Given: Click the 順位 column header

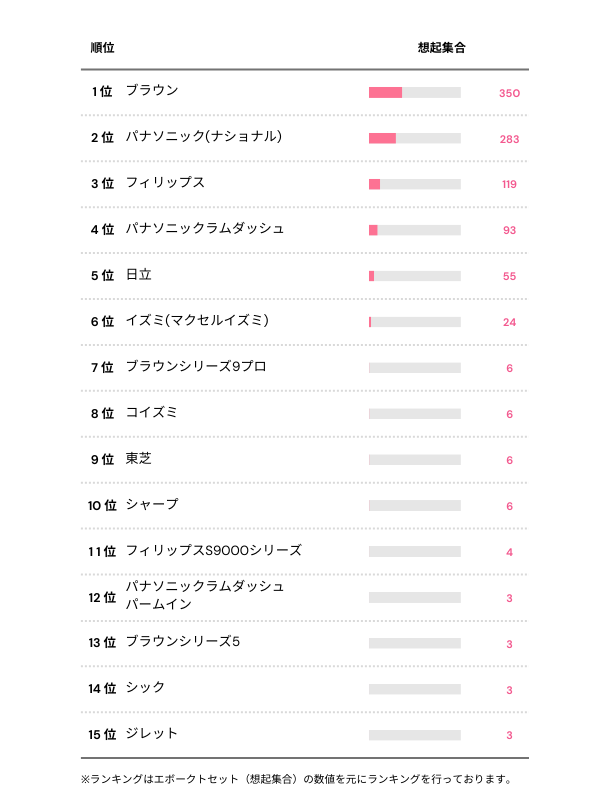Looking at the screenshot, I should tap(102, 48).
